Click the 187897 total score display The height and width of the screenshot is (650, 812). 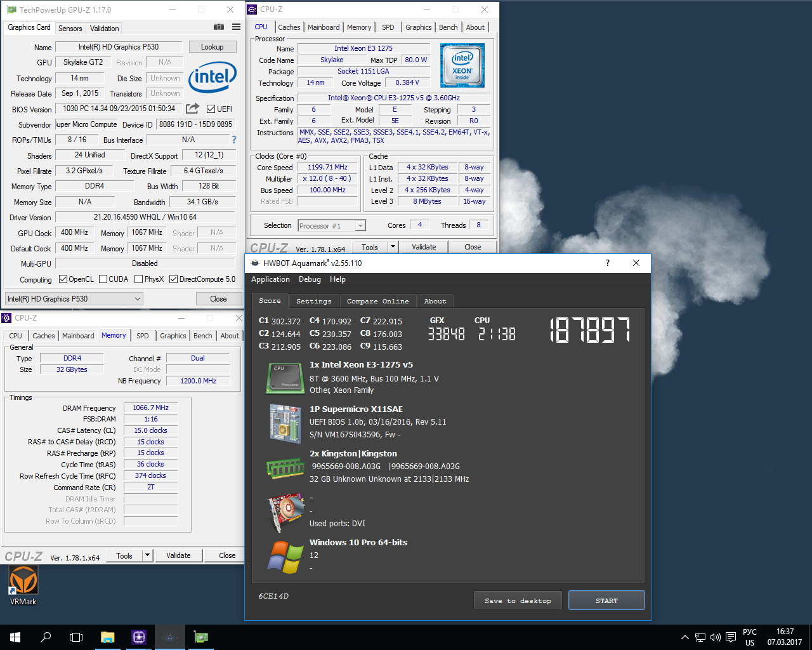click(x=589, y=330)
